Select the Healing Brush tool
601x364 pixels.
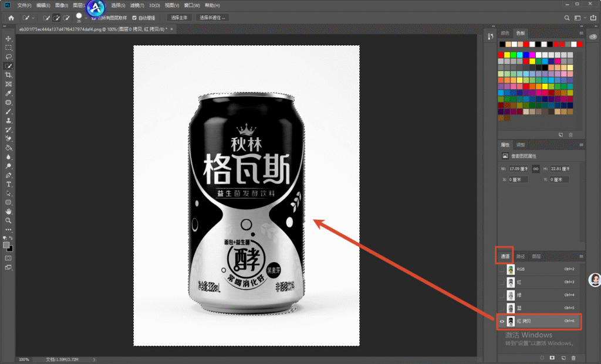click(x=8, y=103)
